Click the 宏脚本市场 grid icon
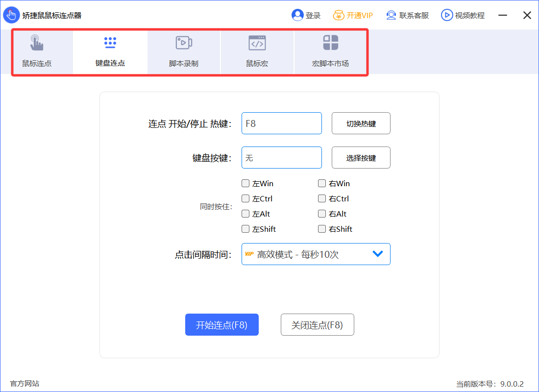539x392 pixels. (x=330, y=43)
